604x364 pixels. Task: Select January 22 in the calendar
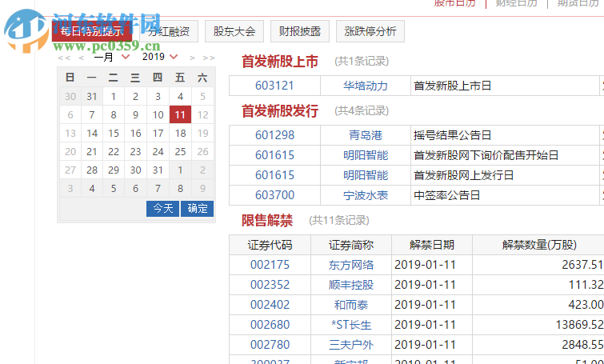[114, 152]
